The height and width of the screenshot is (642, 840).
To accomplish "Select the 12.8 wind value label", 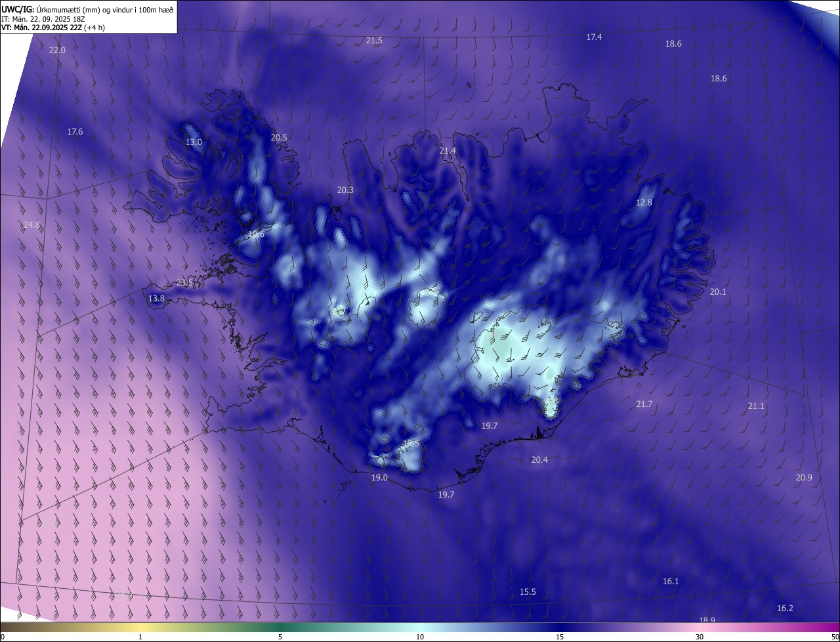I will click(x=644, y=203).
